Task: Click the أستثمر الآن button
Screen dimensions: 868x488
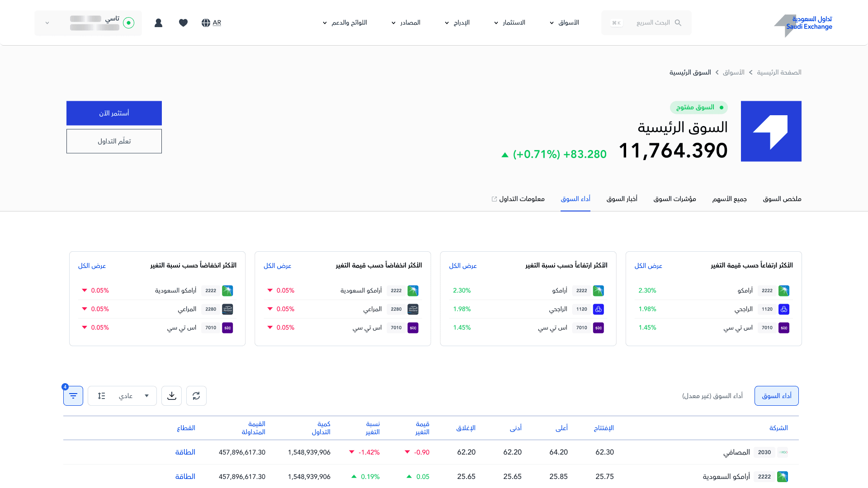Action: tap(114, 113)
